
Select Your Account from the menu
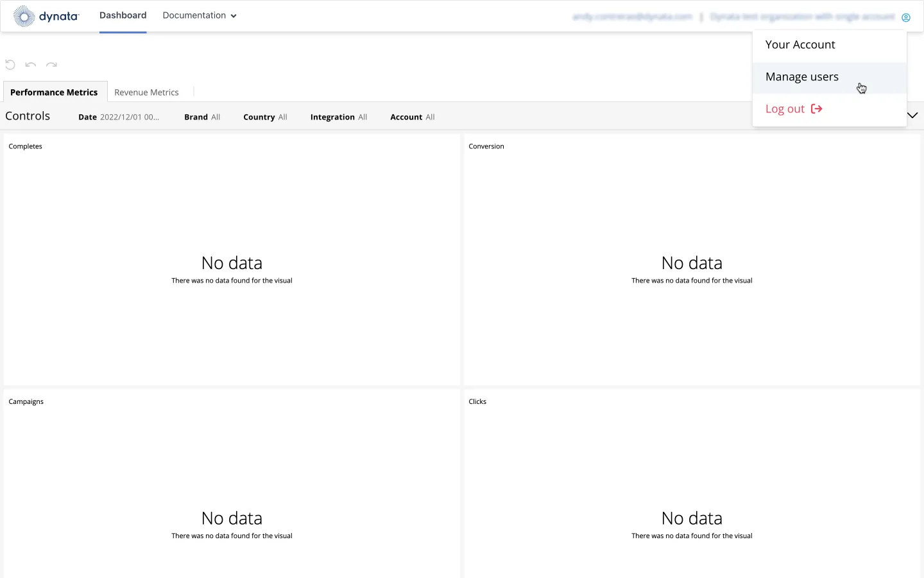click(800, 45)
